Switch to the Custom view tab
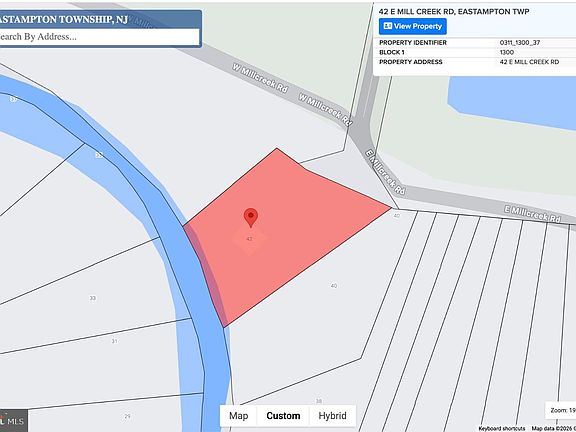 click(283, 416)
